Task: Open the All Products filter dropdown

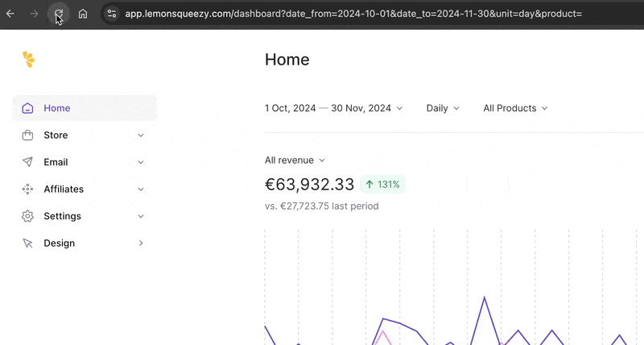Action: [515, 108]
